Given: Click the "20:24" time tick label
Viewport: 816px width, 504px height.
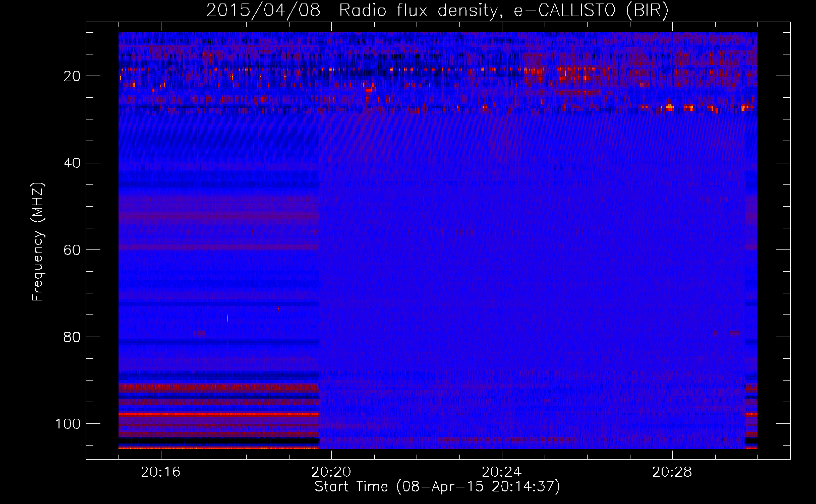Looking at the screenshot, I should (502, 472).
